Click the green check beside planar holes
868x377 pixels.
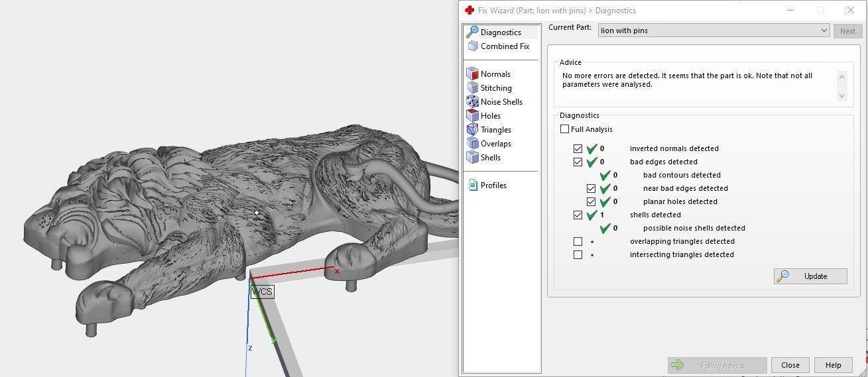605,201
